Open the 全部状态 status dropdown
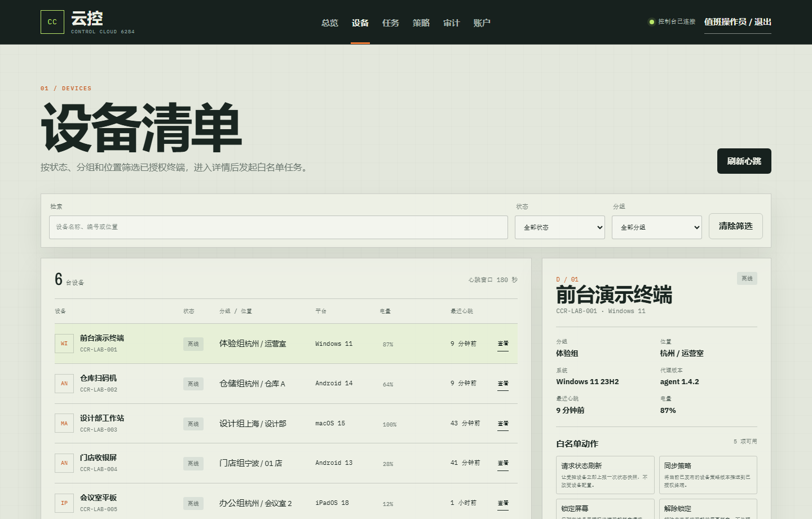812x519 pixels. (560, 227)
